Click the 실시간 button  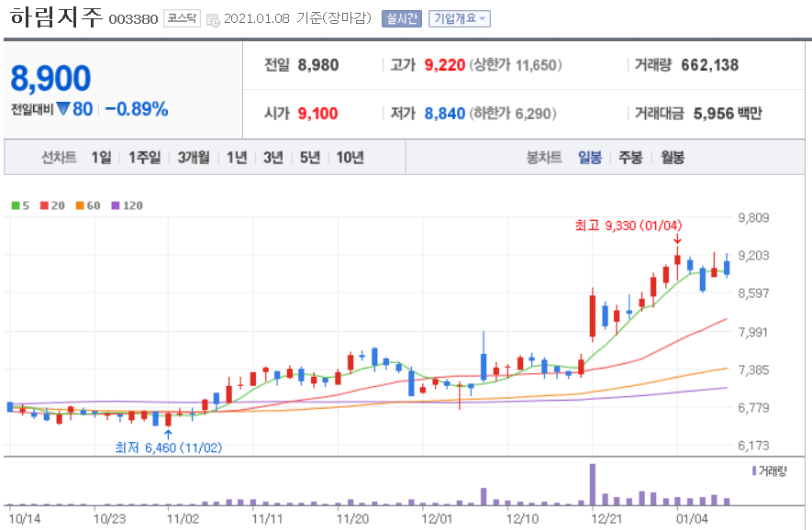point(402,19)
